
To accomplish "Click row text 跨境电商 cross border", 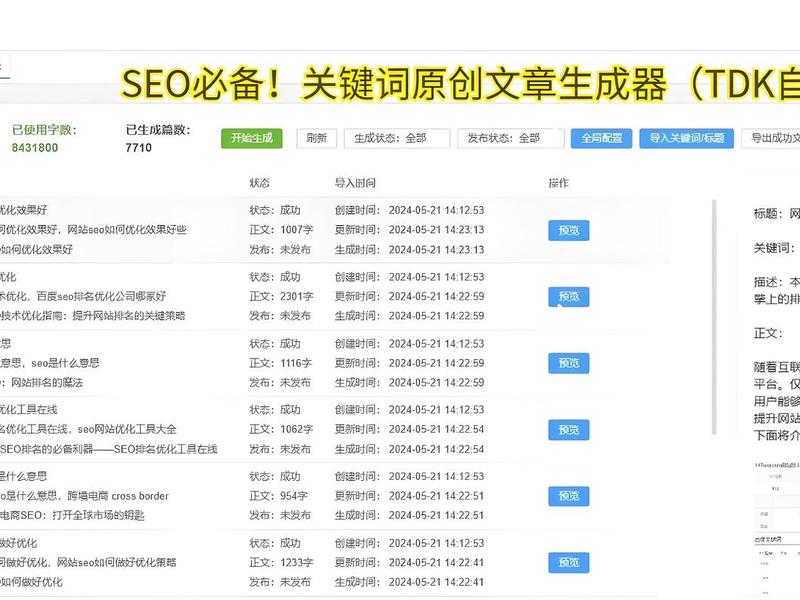I will [118, 496].
